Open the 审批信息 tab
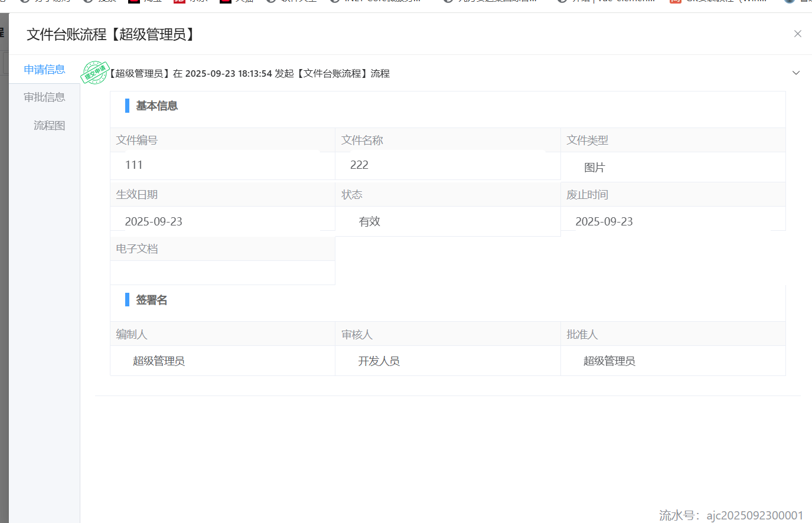The height and width of the screenshot is (523, 812). click(44, 97)
